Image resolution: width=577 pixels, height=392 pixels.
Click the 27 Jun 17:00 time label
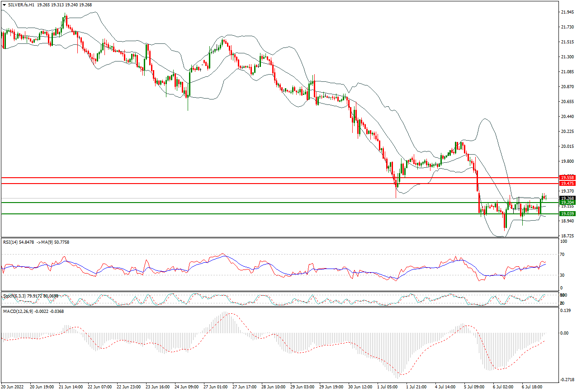(245, 387)
